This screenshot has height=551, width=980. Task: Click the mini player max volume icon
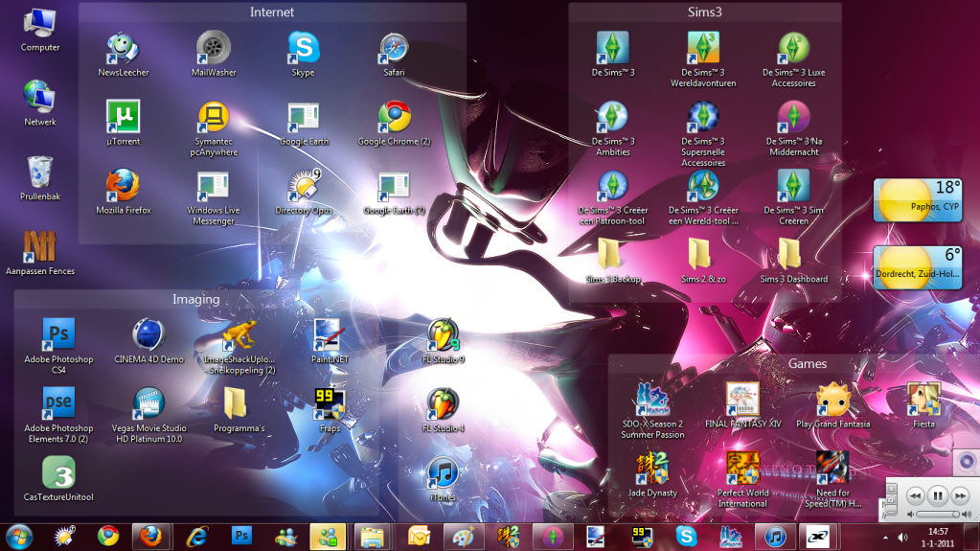(967, 514)
